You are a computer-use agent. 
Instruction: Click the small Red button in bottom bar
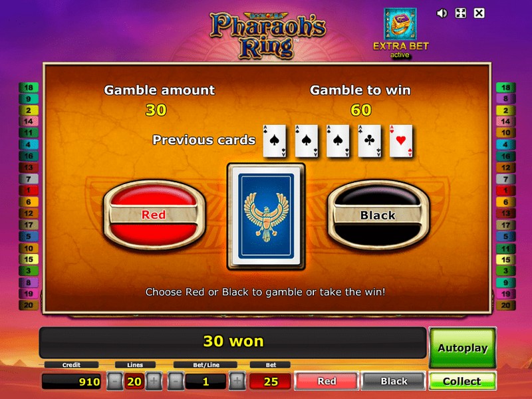[327, 381]
